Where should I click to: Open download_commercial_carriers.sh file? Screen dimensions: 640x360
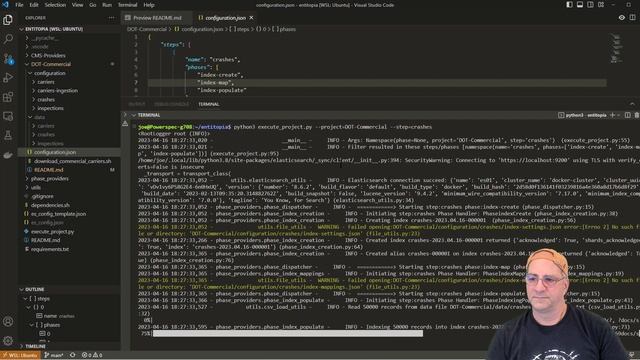click(73, 161)
